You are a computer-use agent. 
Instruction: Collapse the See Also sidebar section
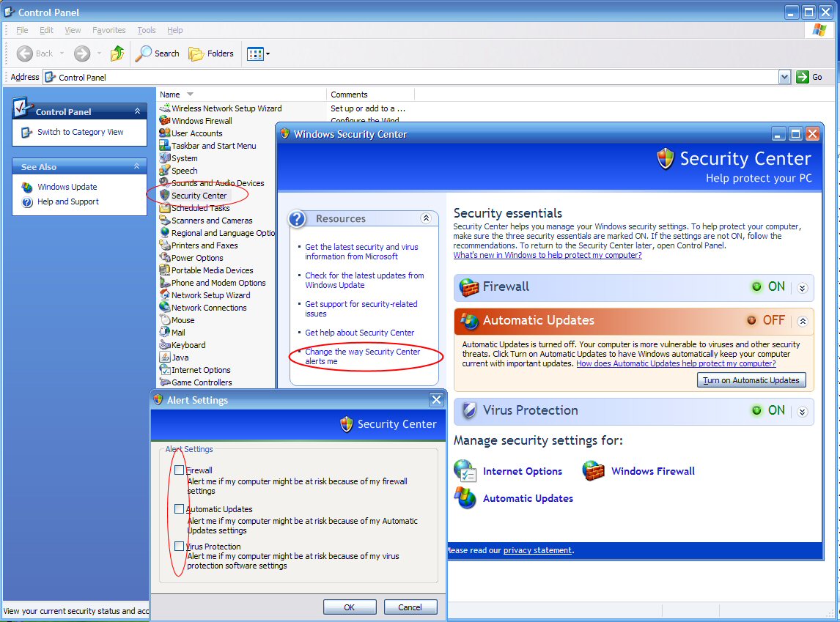pyautogui.click(x=137, y=166)
